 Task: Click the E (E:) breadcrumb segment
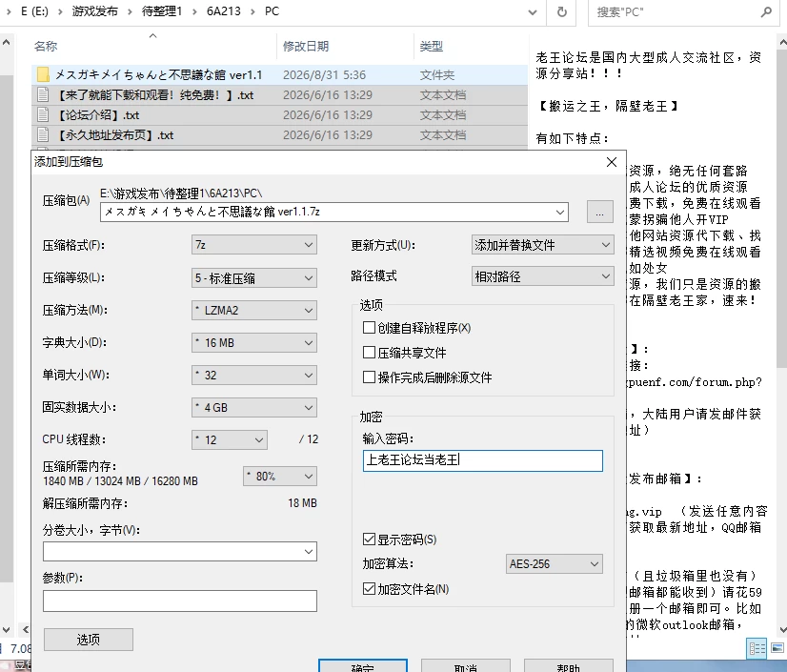pyautogui.click(x=34, y=11)
